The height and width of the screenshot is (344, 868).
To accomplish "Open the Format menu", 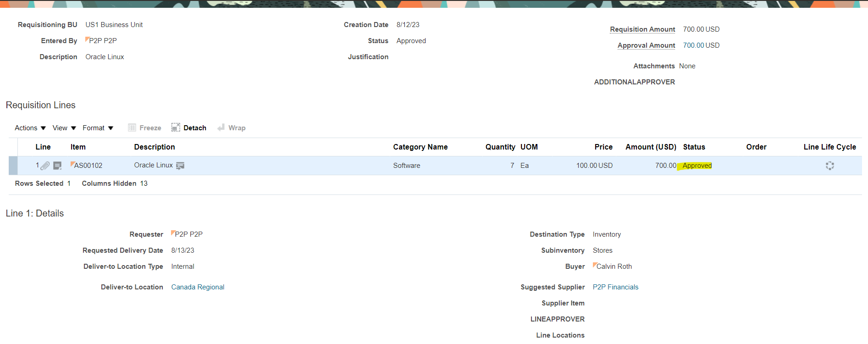I will tap(98, 128).
